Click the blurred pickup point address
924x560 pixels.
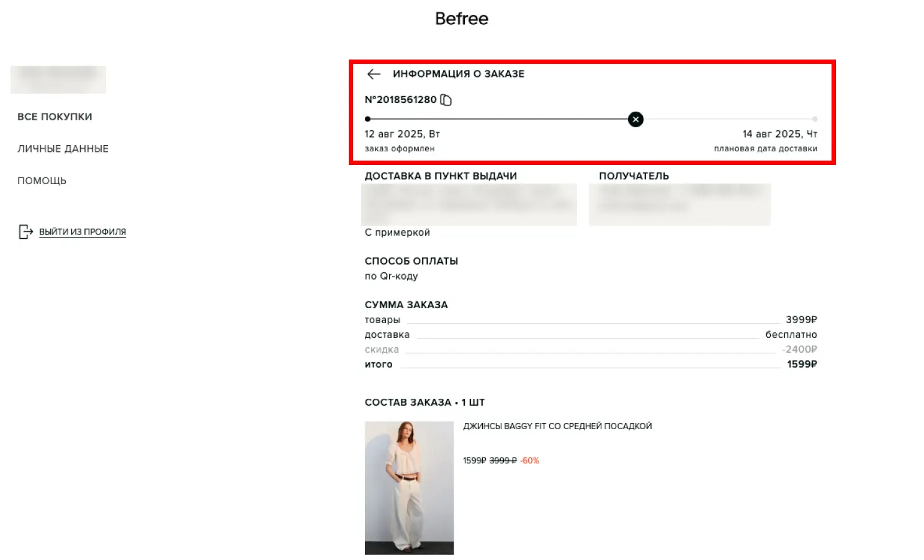[x=469, y=205]
